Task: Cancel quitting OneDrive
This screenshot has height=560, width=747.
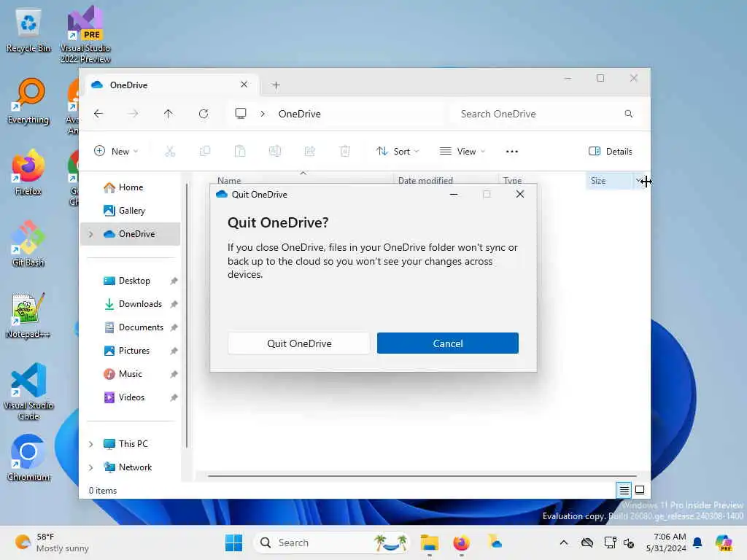Action: click(x=447, y=343)
